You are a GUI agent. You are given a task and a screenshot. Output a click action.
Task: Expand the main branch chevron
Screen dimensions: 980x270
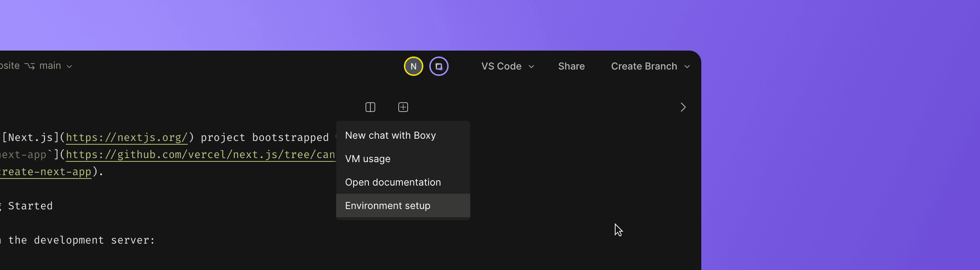pos(69,67)
